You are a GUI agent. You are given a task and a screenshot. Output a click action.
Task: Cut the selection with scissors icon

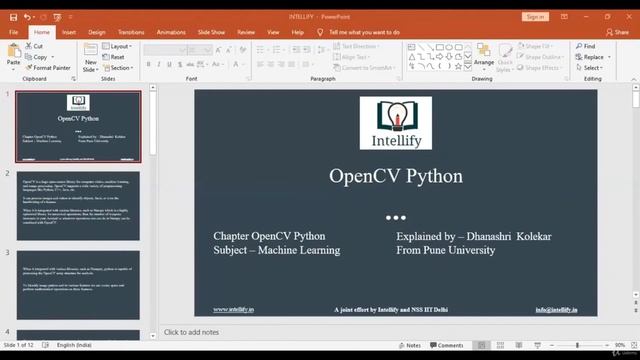coord(29,46)
